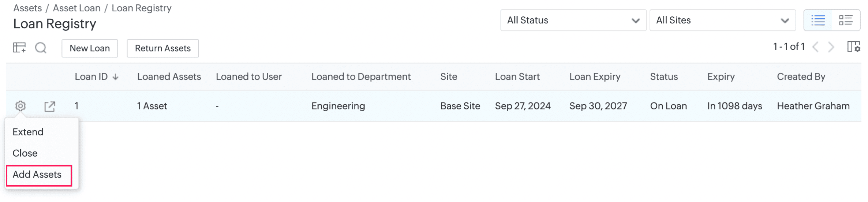This screenshot has height=202, width=868.
Task: Click the Loan Expiry column header
Action: (x=595, y=76)
